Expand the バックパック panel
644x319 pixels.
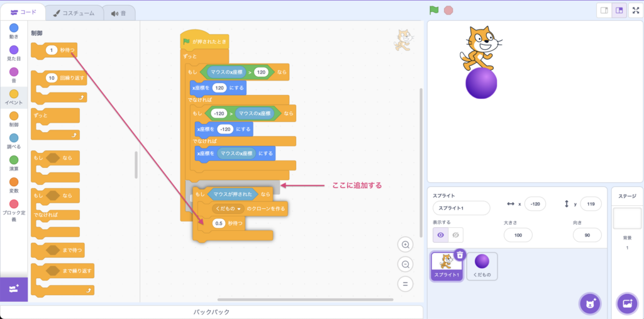(211, 312)
